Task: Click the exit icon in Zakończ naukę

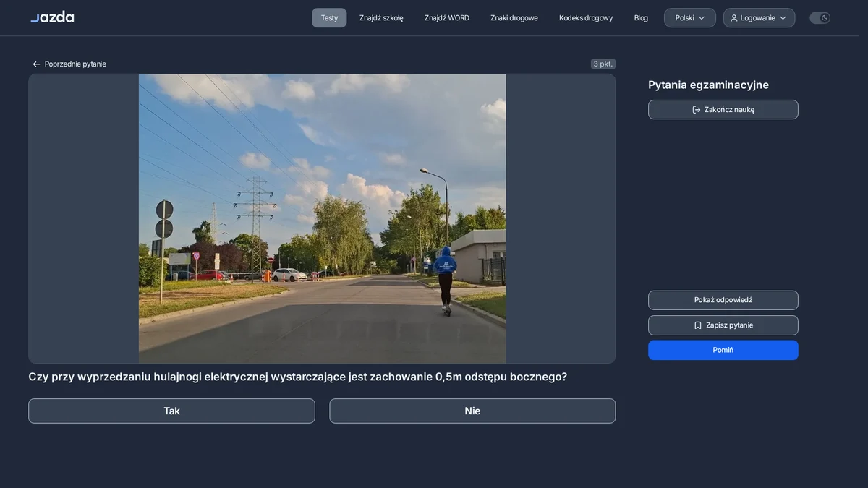Action: 697,110
